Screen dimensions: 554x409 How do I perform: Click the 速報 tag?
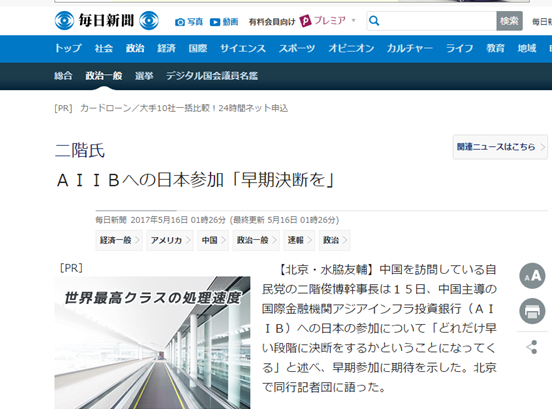[299, 241]
